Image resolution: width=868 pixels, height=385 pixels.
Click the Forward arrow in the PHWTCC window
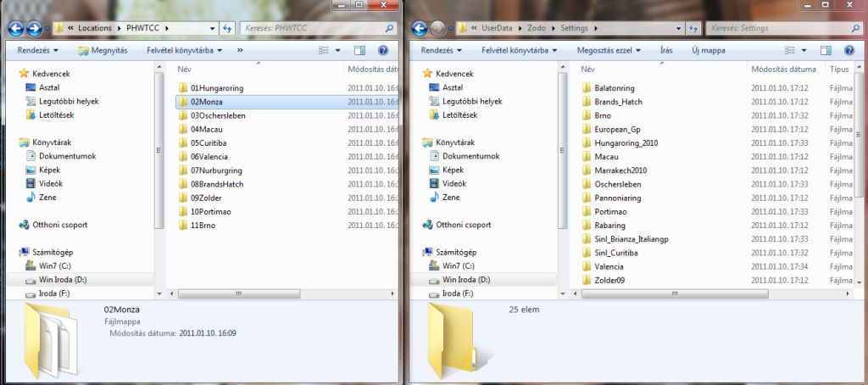[x=34, y=28]
